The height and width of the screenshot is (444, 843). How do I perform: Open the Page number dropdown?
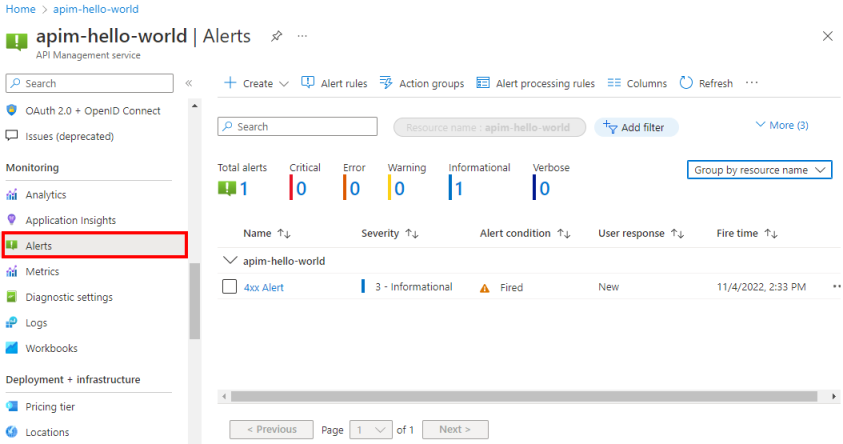pos(371,429)
